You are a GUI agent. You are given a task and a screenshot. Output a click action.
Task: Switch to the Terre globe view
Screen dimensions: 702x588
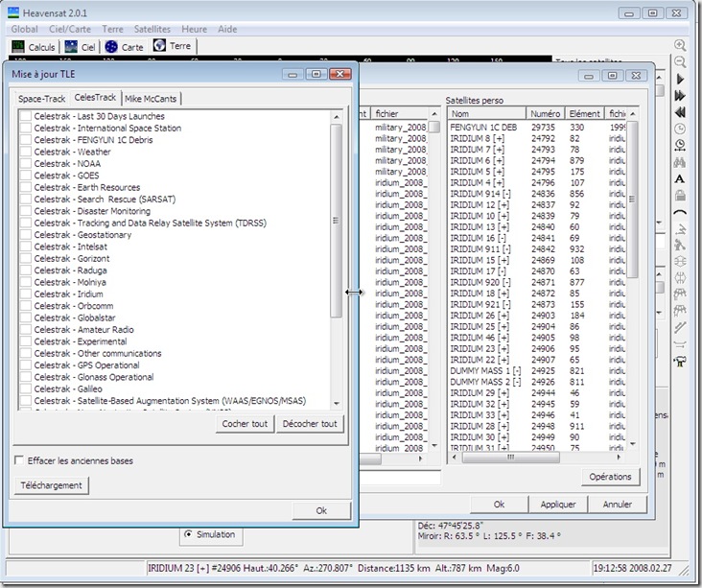click(173, 46)
